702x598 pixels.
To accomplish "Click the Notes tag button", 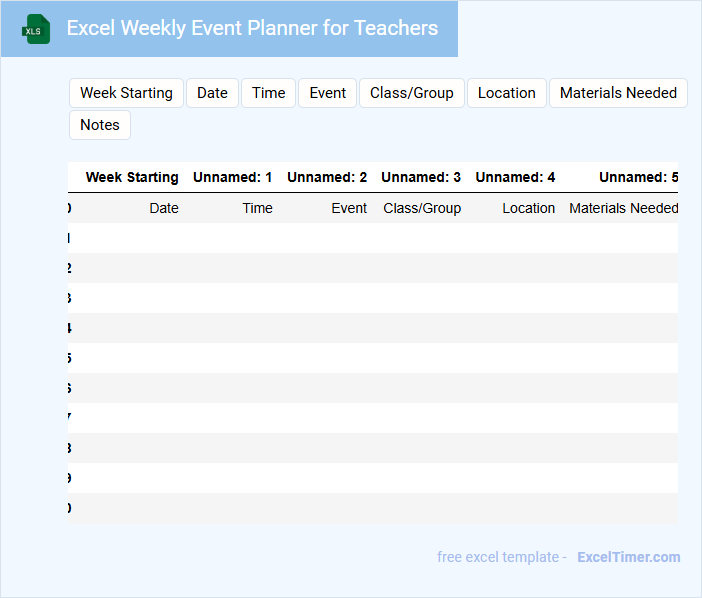I will (99, 125).
